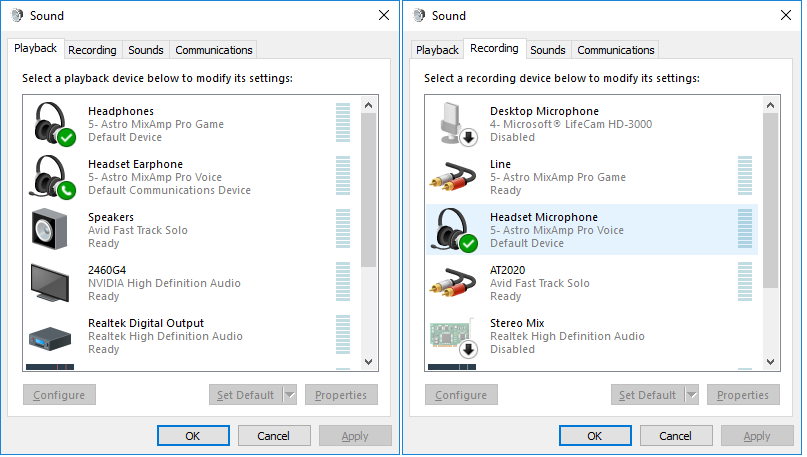Open the Recording tab in the left Sound window

coord(93,50)
